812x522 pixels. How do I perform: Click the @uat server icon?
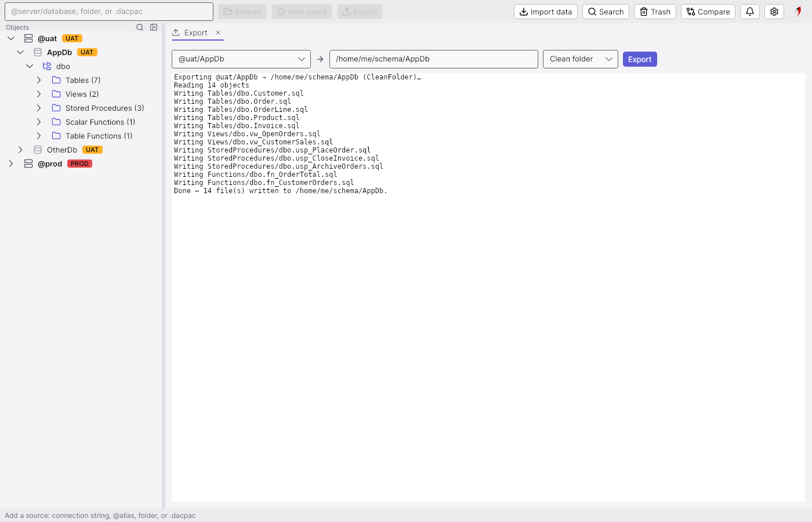[x=28, y=38]
